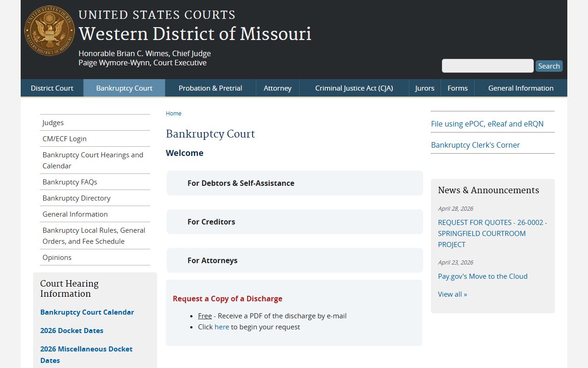Expand the For Attorneys section
588x368 pixels.
click(x=294, y=260)
